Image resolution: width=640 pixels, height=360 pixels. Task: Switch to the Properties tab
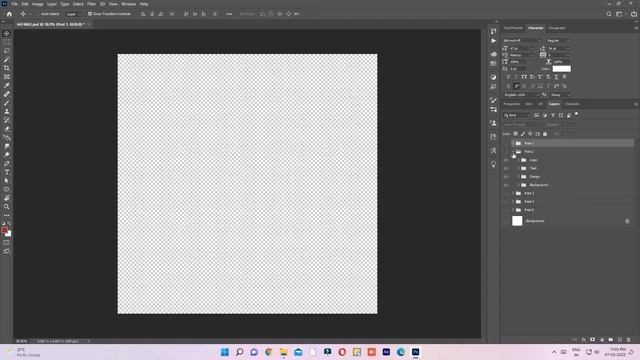(511, 104)
